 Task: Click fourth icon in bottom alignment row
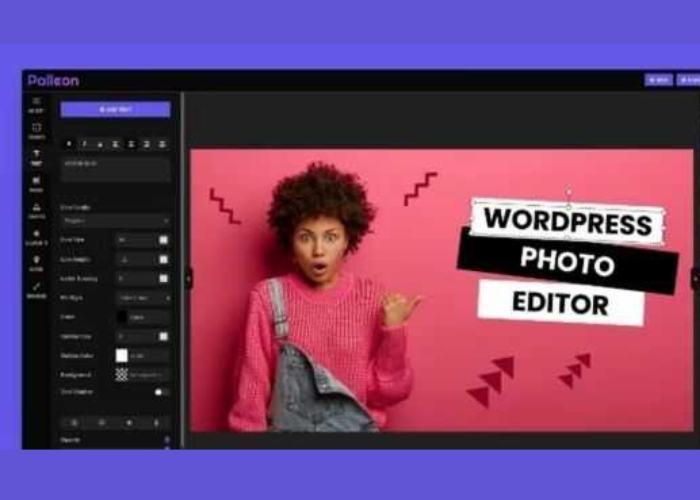pos(156,423)
